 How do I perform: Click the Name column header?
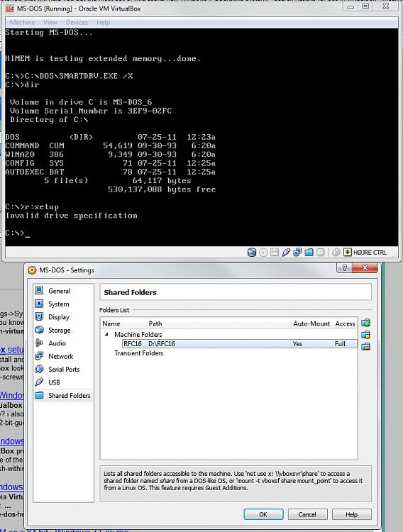[x=111, y=323]
